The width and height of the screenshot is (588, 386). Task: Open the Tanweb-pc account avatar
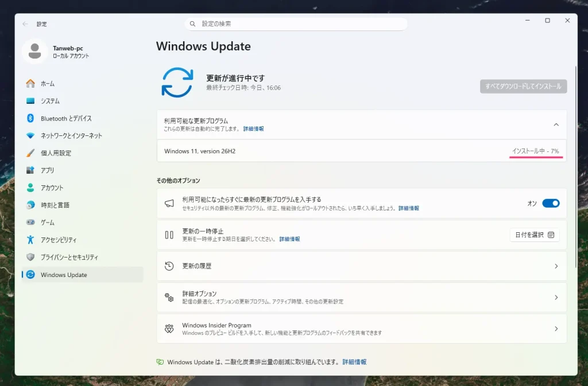[x=35, y=51]
